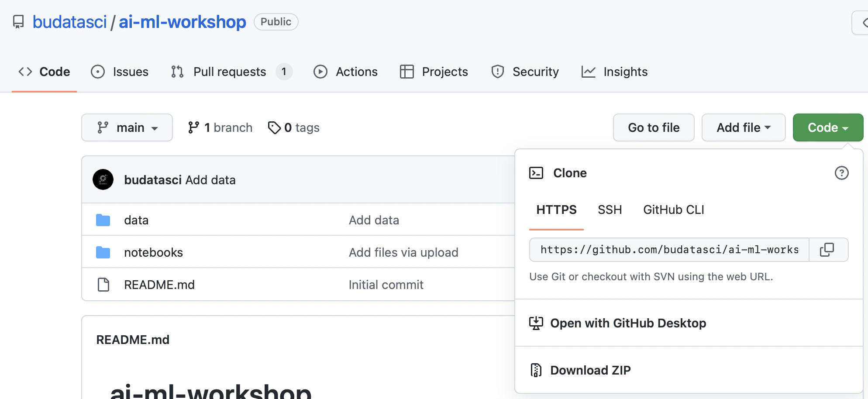Expand the main branch selector dropdown
Screen dimensions: 868x399
(127, 127)
